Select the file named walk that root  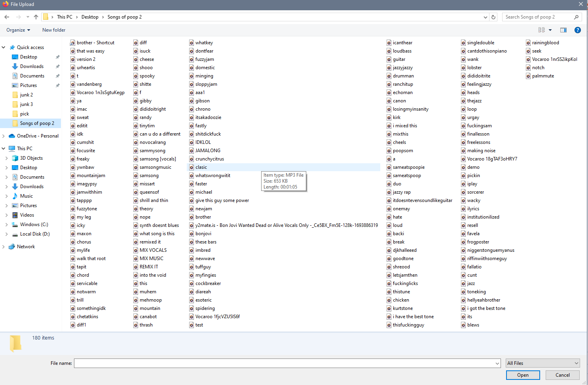point(91,259)
